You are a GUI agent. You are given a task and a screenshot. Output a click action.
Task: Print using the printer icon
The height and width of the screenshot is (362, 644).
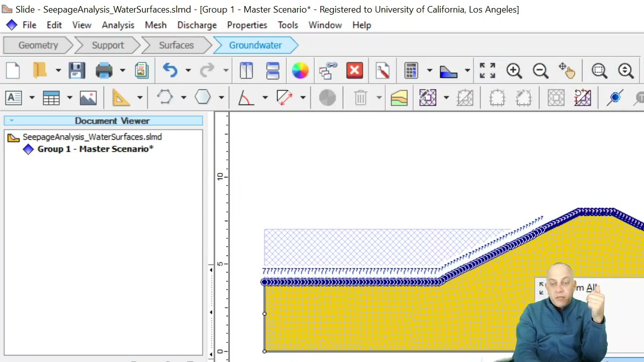coord(104,70)
